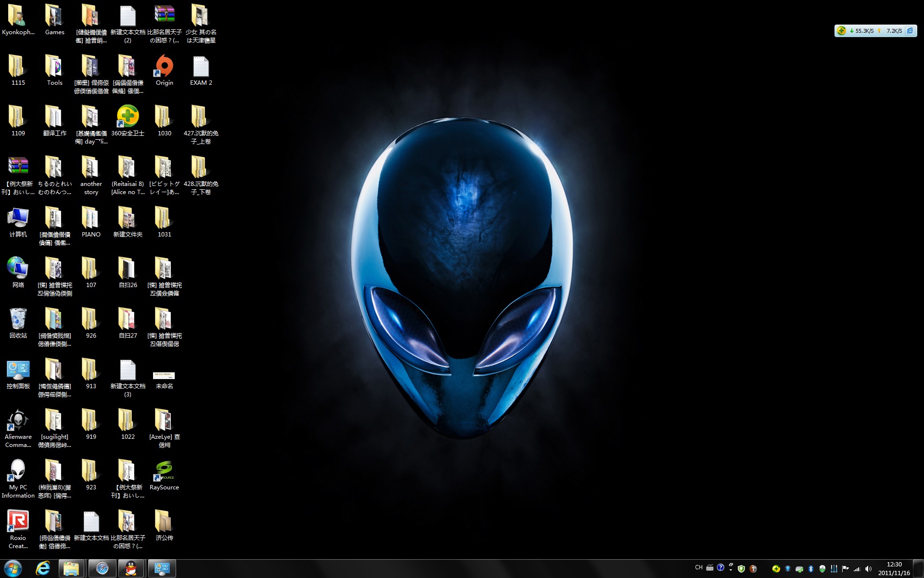Click the Bluetooth tray icon

810,569
